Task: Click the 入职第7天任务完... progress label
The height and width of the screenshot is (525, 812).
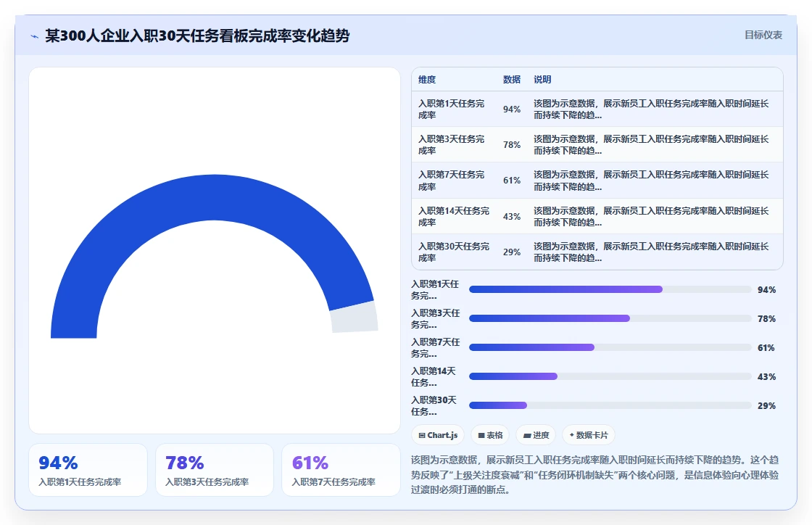Action: (x=435, y=348)
